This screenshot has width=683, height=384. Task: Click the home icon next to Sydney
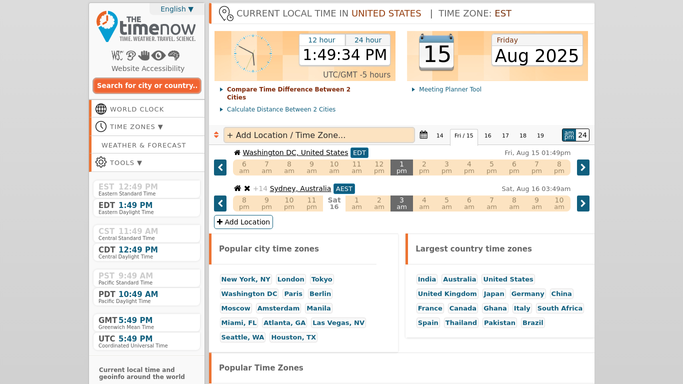click(237, 189)
